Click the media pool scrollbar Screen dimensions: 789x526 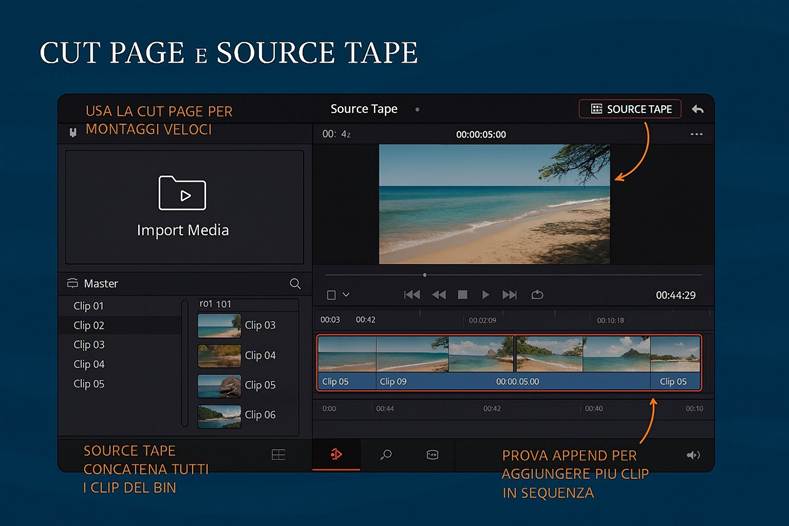(185, 362)
